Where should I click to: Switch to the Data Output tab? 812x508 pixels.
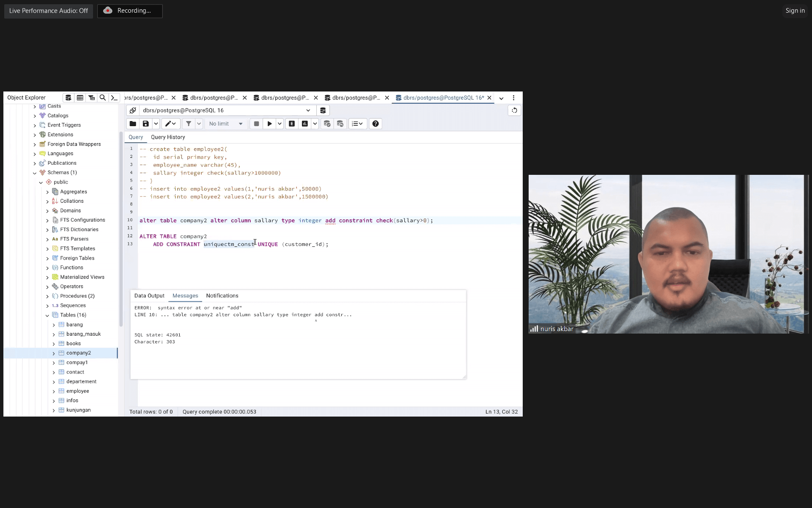point(149,295)
